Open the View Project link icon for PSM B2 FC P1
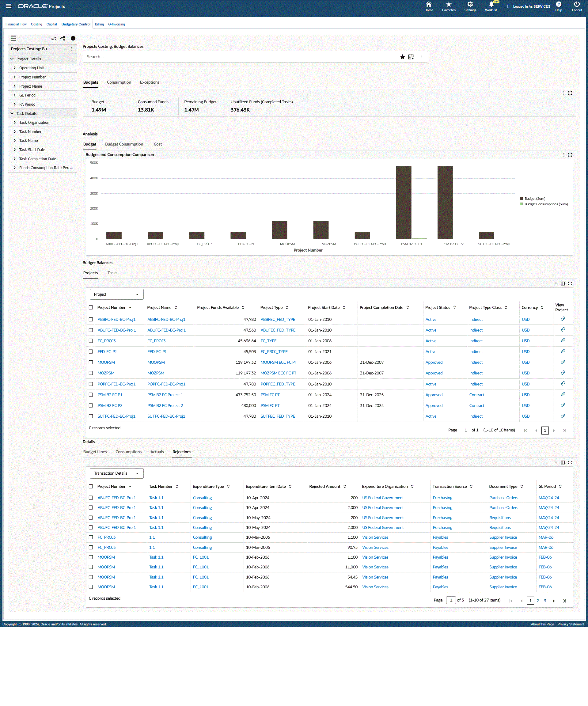 pos(563,394)
